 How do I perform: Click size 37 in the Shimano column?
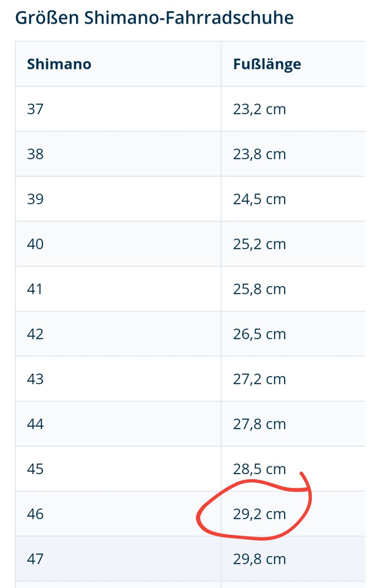35,109
